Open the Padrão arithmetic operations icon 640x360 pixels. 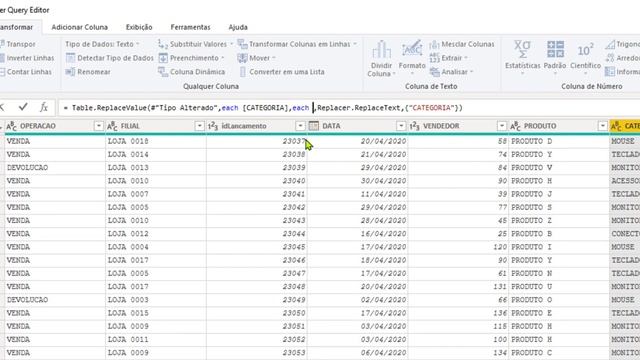click(555, 49)
